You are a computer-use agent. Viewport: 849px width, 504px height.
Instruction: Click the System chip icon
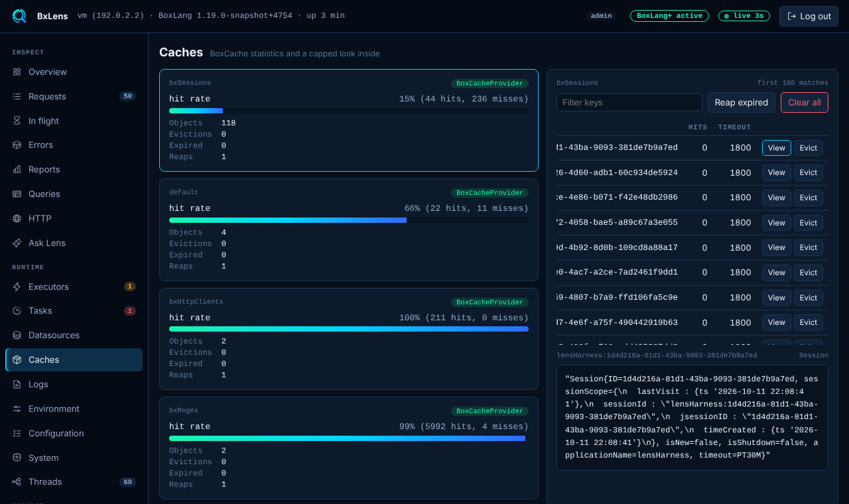point(17,458)
